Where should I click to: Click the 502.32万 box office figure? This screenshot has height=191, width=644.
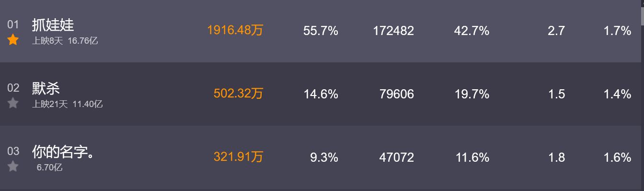(239, 94)
